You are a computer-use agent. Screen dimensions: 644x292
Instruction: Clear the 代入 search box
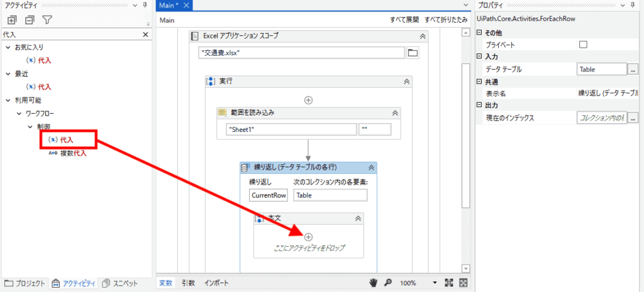pos(145,35)
